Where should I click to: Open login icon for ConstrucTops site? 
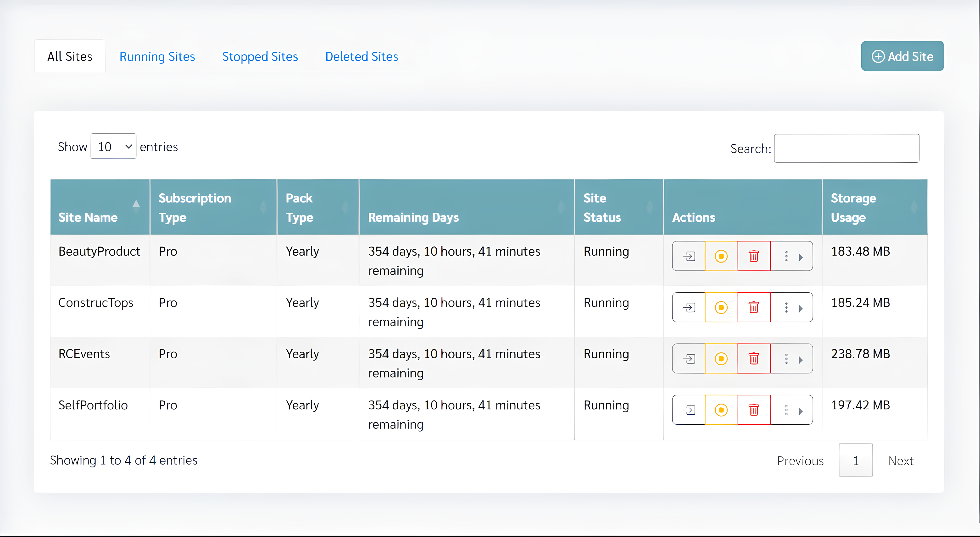tap(689, 307)
